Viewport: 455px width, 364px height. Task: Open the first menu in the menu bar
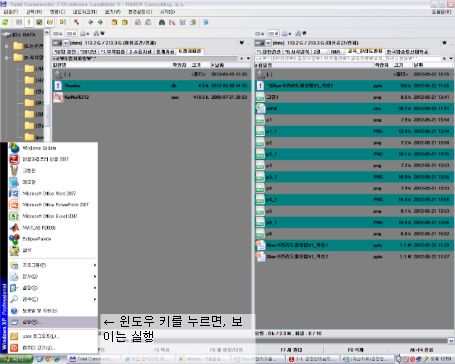[10, 12]
